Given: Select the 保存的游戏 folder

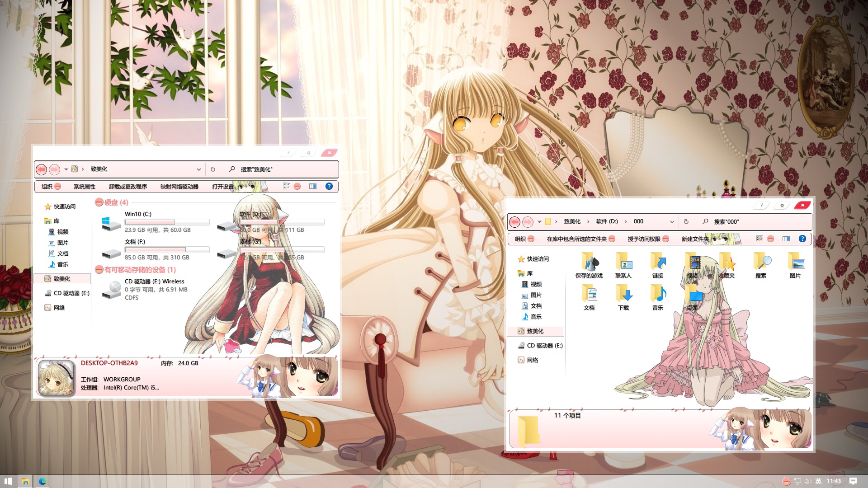Looking at the screenshot, I should click(x=589, y=265).
